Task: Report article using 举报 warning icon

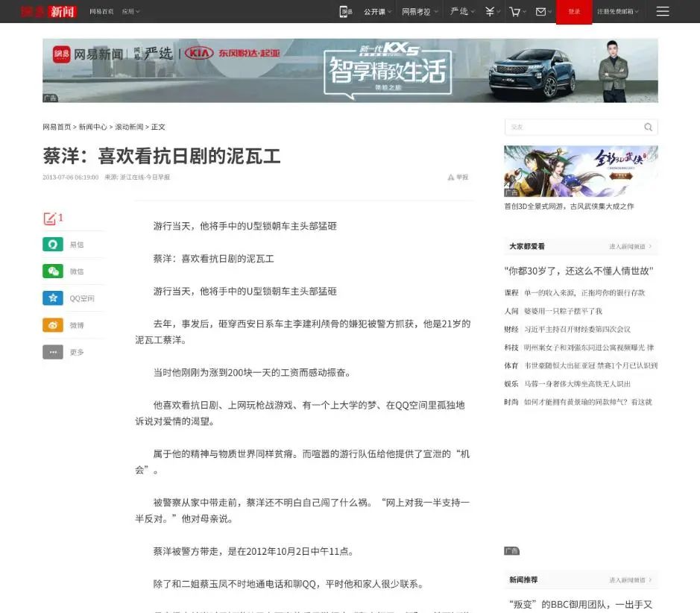Action: (x=451, y=177)
